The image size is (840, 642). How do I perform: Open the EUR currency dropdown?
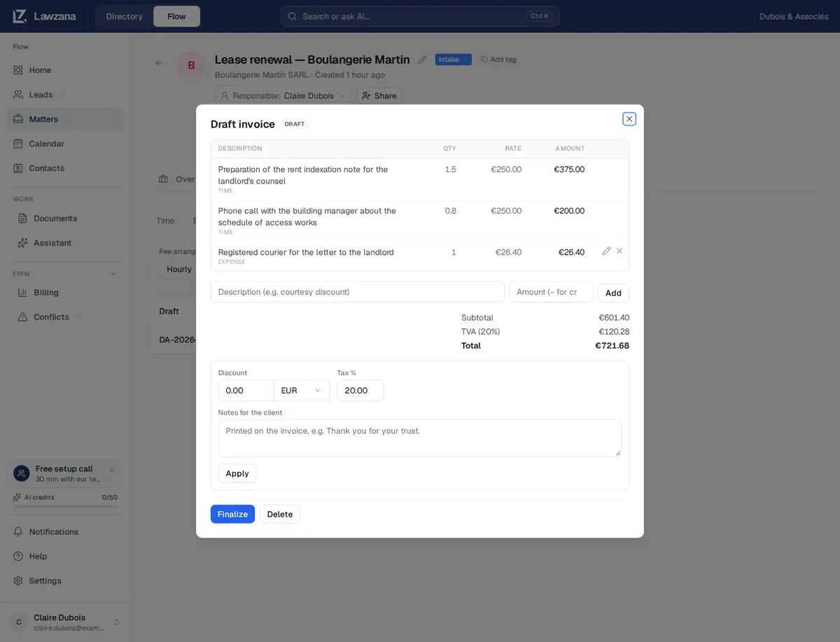click(x=302, y=391)
